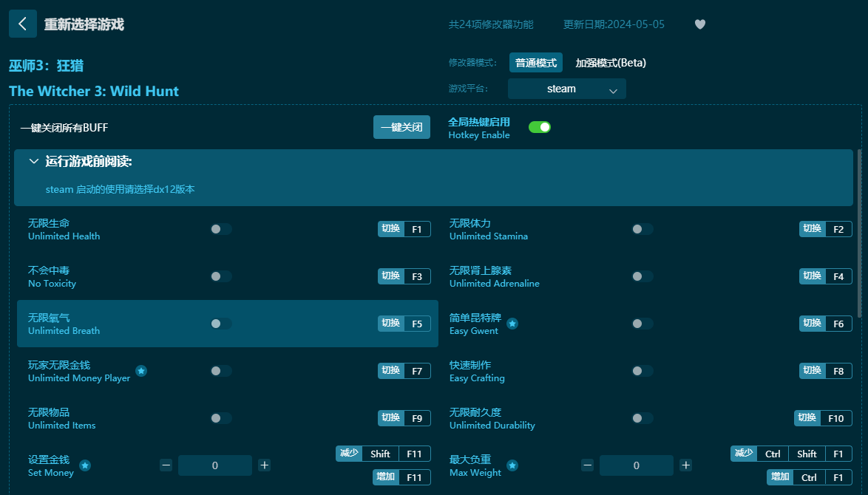This screenshot has height=495, width=868.
Task: Turn on Easy Crafting toggle
Action: point(642,371)
